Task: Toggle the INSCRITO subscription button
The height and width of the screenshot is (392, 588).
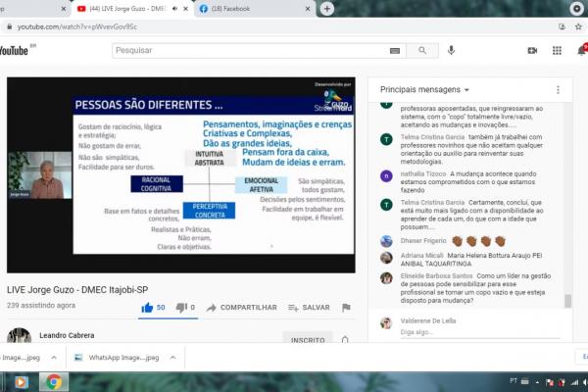Action: click(307, 338)
